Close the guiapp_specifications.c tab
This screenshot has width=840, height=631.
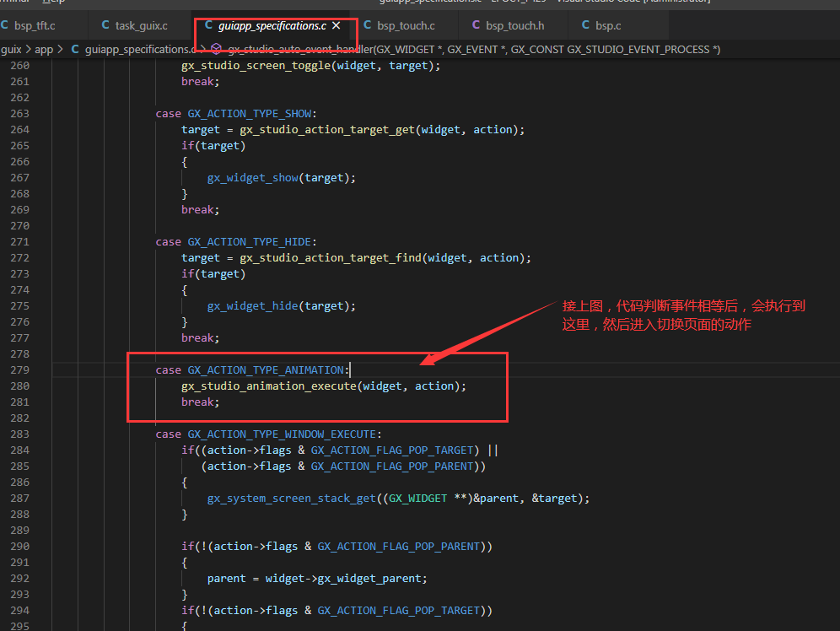[x=337, y=25]
